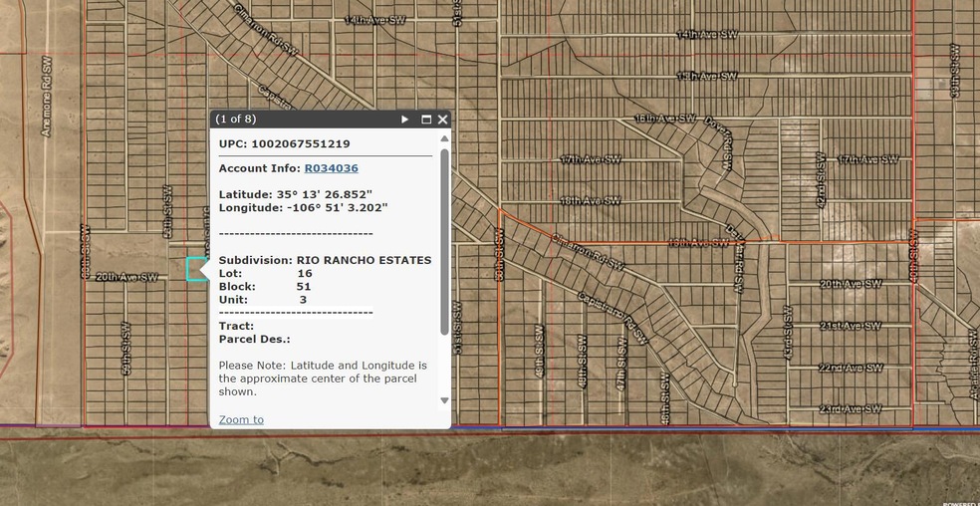Image resolution: width=980 pixels, height=506 pixels.
Task: Click the 16th Ave SW street label
Action: [665, 119]
